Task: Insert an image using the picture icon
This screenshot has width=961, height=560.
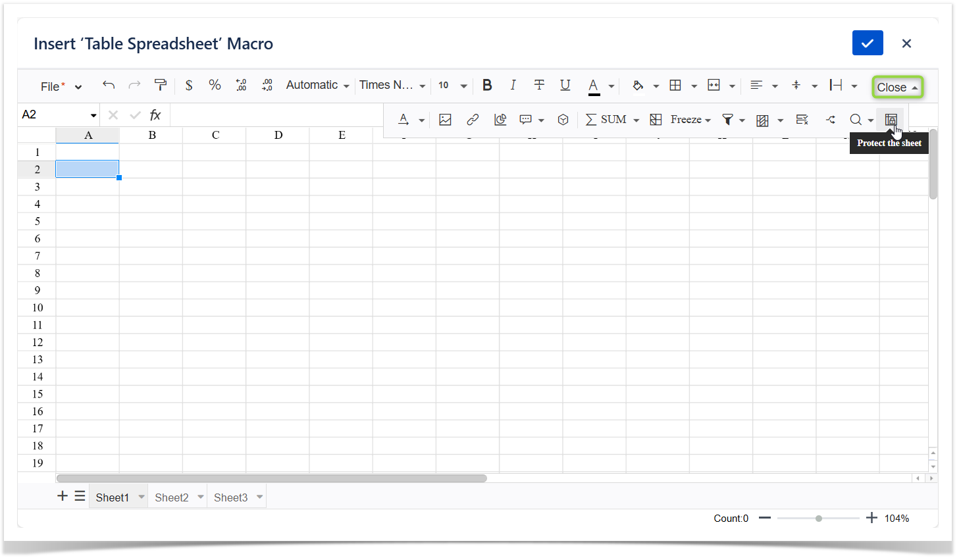Action: (446, 120)
